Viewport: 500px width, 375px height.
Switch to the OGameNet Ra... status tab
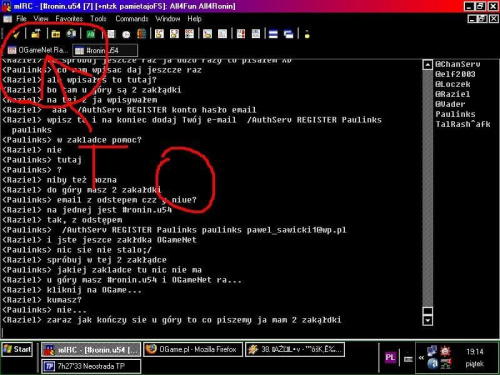coord(38,50)
